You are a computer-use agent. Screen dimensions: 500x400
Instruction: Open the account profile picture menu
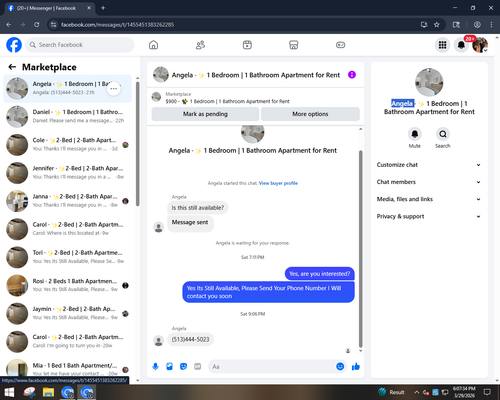tap(480, 45)
